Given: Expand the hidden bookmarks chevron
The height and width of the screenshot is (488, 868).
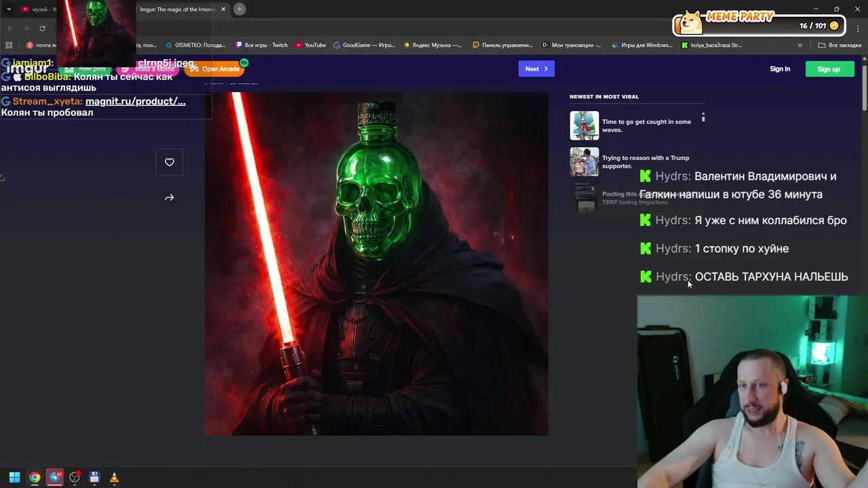Looking at the screenshot, I should (800, 45).
